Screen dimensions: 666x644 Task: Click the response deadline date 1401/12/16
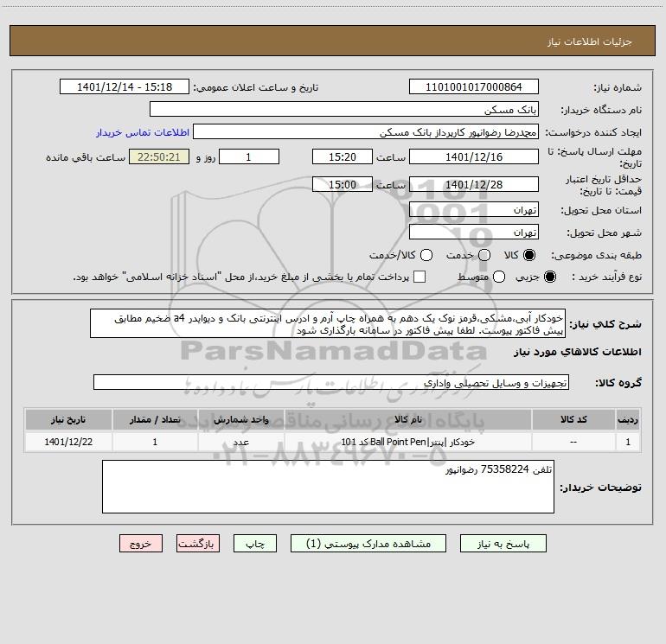(x=474, y=156)
